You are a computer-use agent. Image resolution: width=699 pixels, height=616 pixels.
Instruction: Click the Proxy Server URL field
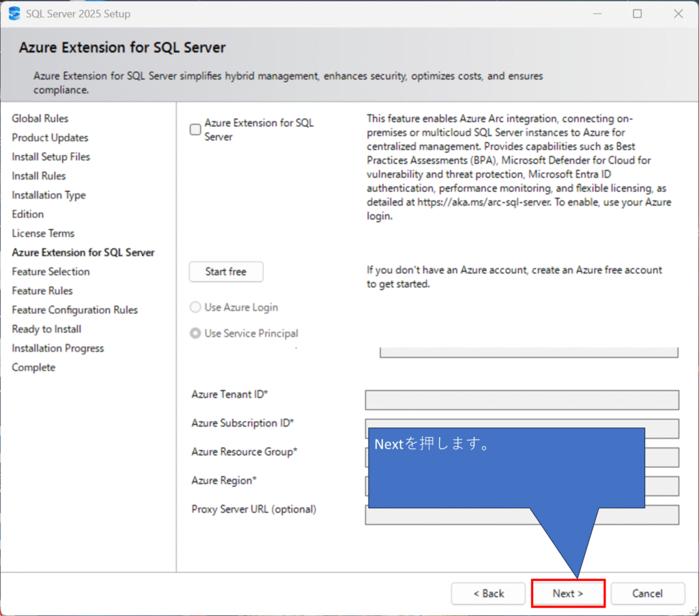pos(522,516)
